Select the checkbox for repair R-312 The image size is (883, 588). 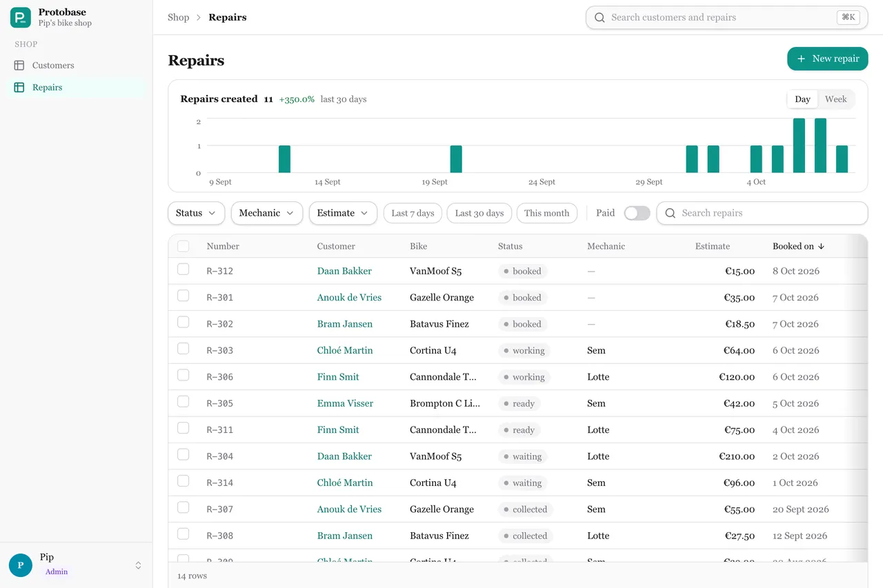(183, 269)
